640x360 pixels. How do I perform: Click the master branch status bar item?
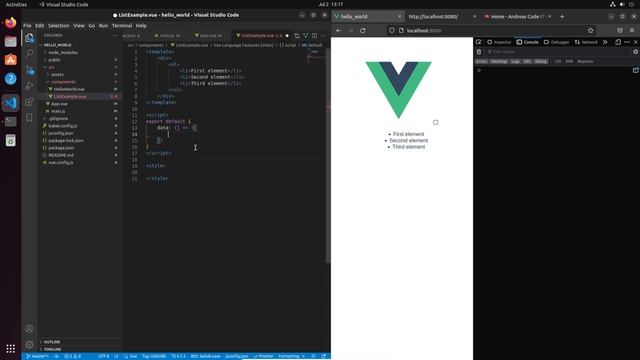click(x=37, y=356)
